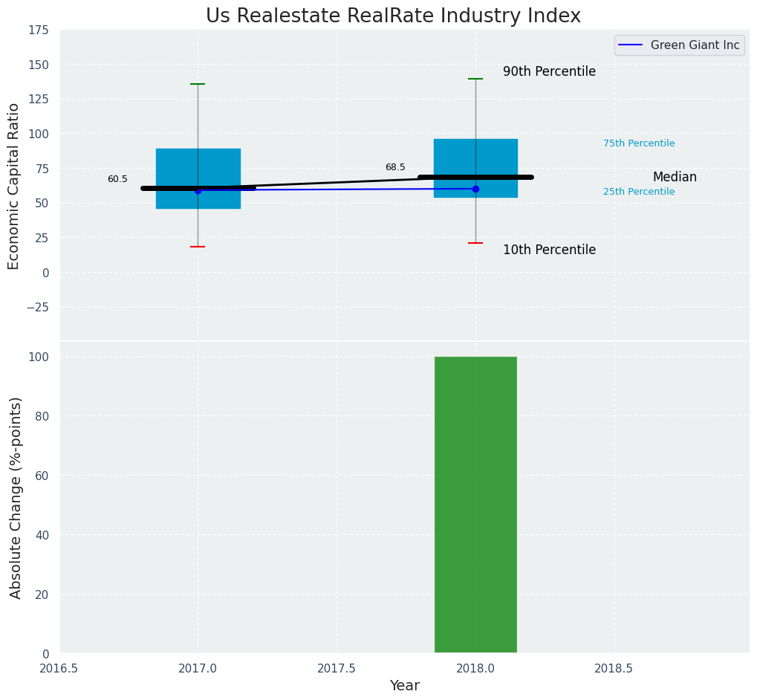The image size is (757, 700).
Task: Click the 10th Percentile annotation
Action: (x=549, y=250)
